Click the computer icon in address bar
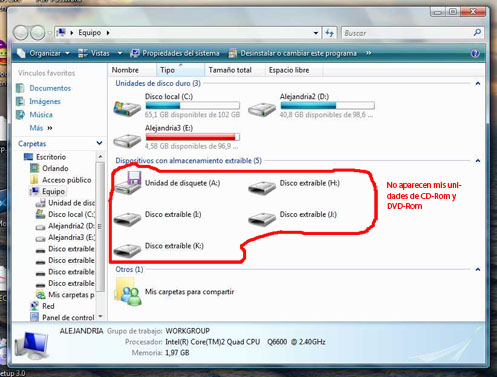 click(x=61, y=33)
